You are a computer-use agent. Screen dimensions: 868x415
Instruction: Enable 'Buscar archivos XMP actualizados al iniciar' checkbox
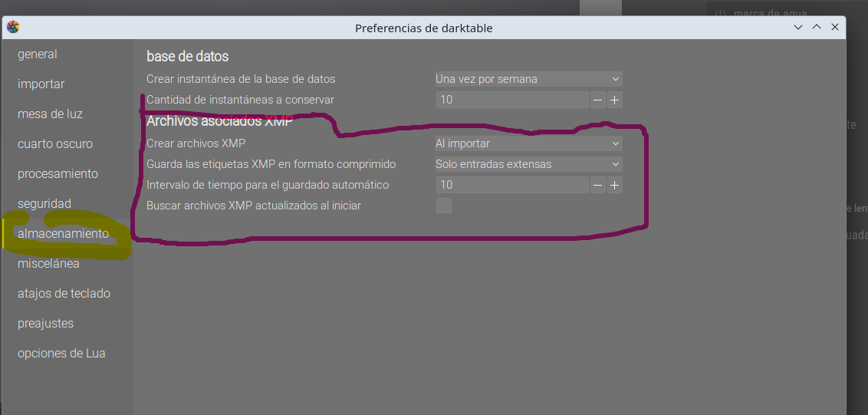pyautogui.click(x=443, y=206)
